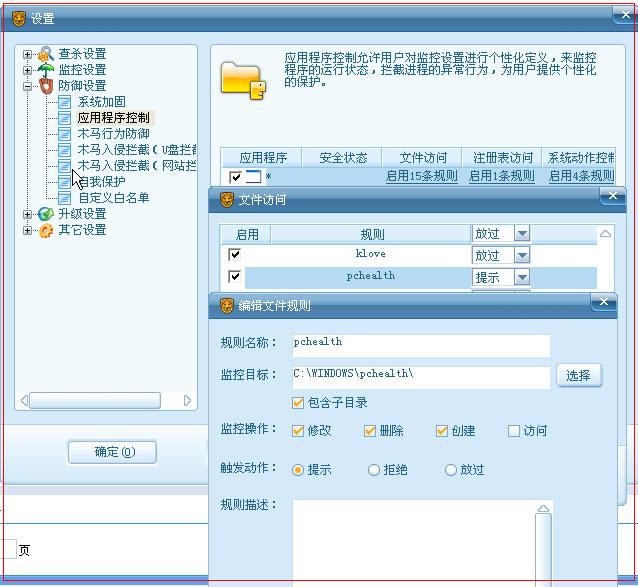
Task: Click the tree panel horizontal scrollbar thumb
Action: (95, 401)
